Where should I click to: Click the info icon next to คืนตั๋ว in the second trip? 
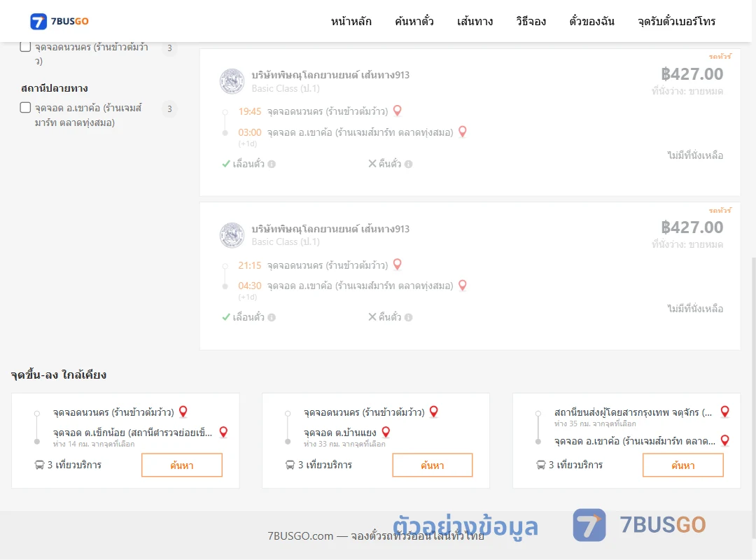click(x=408, y=317)
